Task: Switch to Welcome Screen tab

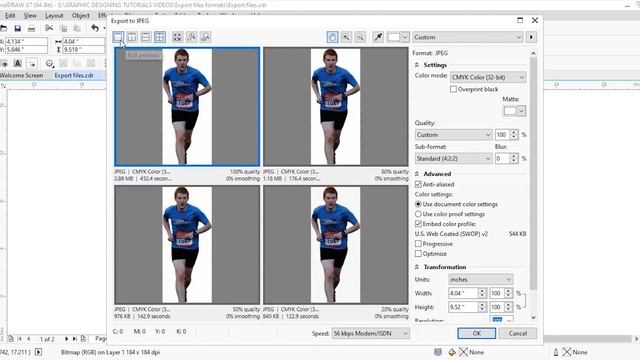Action: [22, 76]
